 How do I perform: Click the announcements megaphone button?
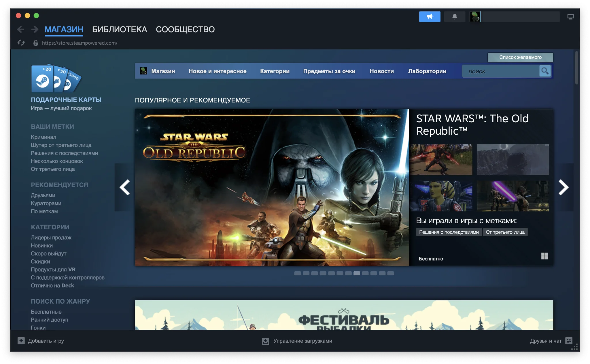pos(430,17)
